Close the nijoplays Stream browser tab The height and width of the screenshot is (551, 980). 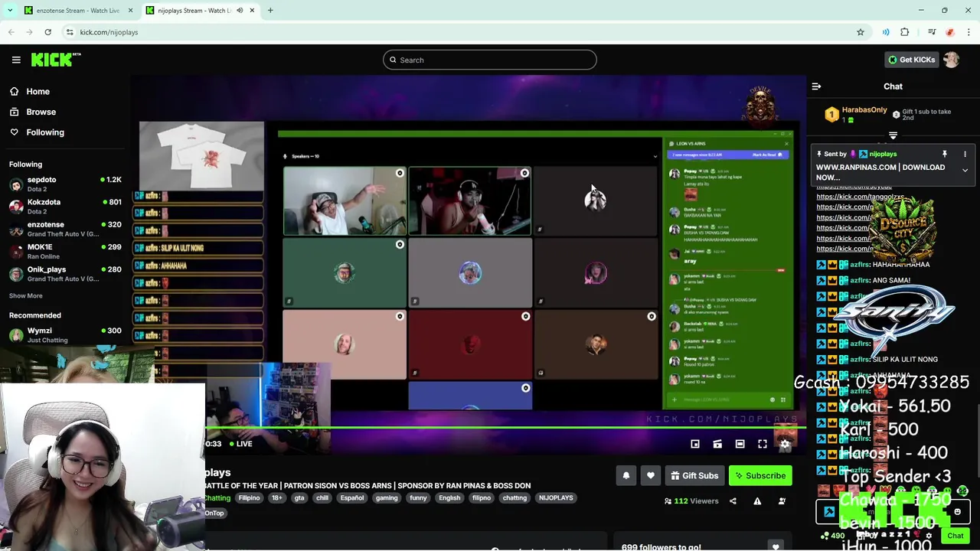pos(252,11)
